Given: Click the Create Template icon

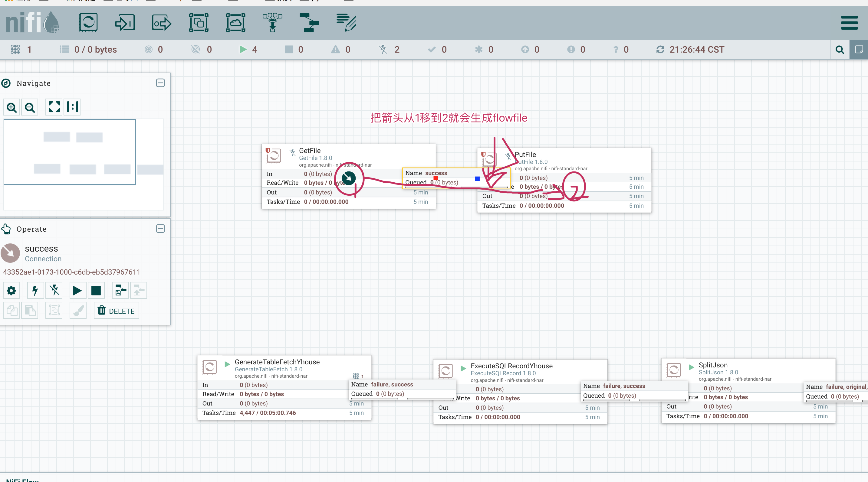Looking at the screenshot, I should click(x=120, y=291).
